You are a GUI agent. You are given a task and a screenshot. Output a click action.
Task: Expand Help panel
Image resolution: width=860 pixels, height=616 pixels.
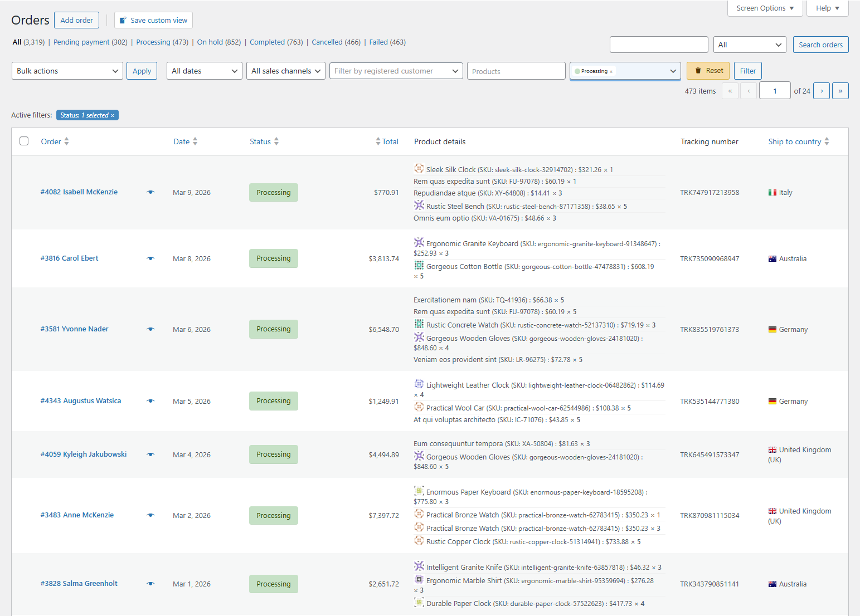828,8
